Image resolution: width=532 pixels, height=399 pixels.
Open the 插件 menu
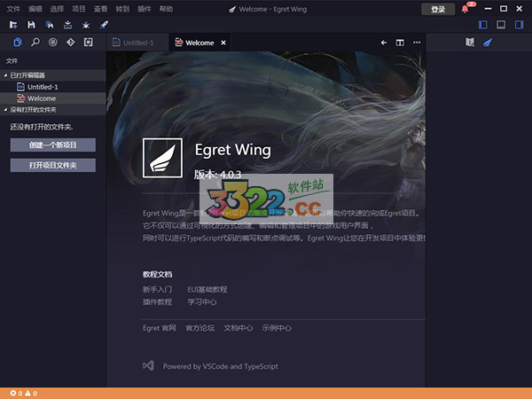pos(145,9)
